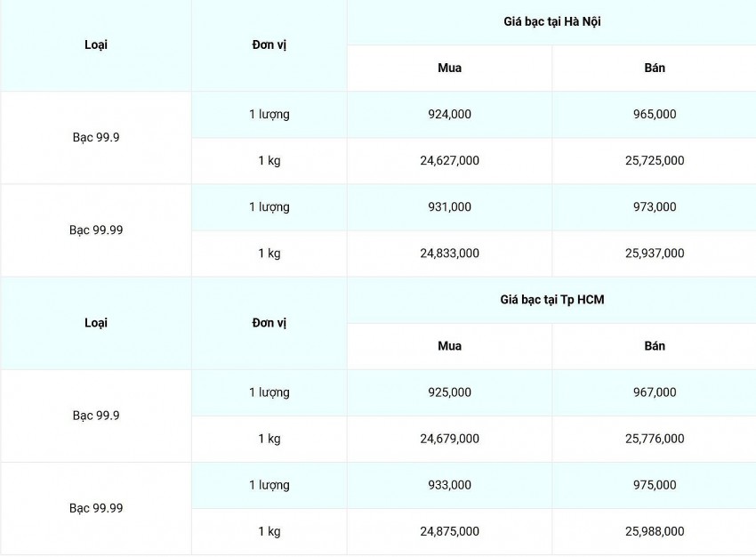This screenshot has width=756, height=557.
Task: Click the 24,875,000 per-kg buy price
Action: [449, 531]
